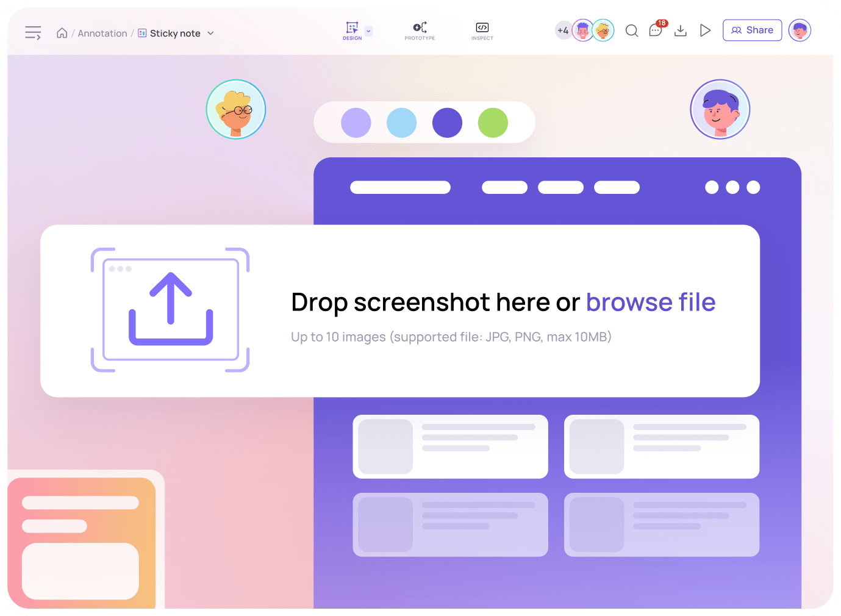Open the user profile avatar in top right
The height and width of the screenshot is (616, 841).
pyautogui.click(x=800, y=30)
